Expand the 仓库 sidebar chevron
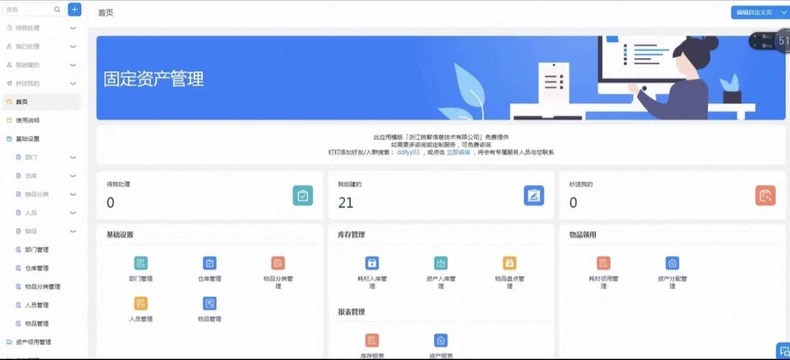 [x=73, y=176]
